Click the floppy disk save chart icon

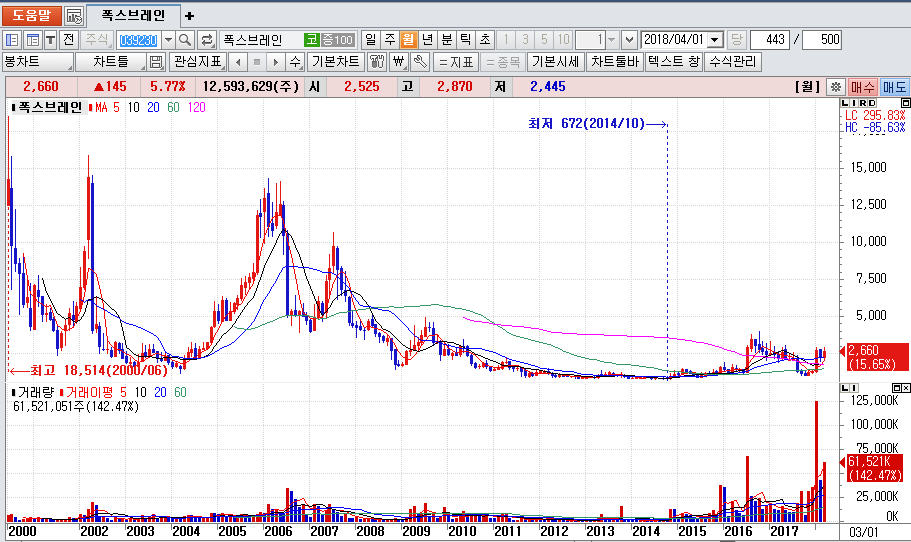coord(156,62)
